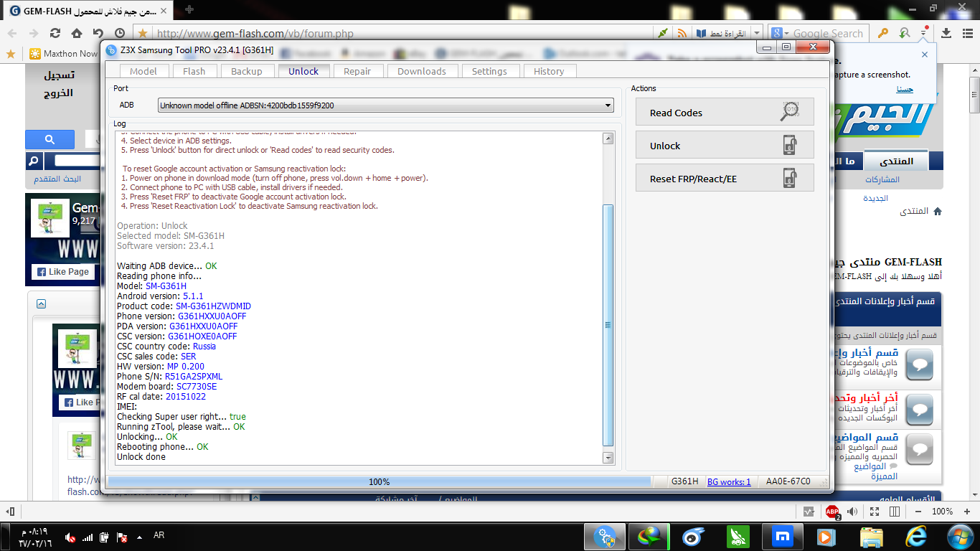Screen dimensions: 980x551
Task: Click the Adblock Plus status bar icon
Action: [832, 512]
